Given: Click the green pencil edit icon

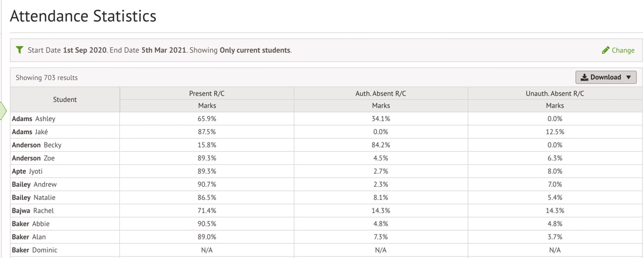Looking at the screenshot, I should (605, 50).
